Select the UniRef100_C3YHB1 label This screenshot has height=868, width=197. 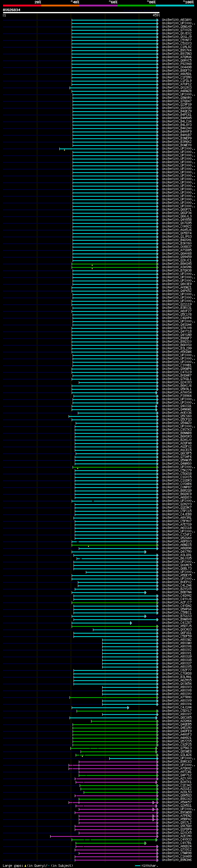point(177,365)
